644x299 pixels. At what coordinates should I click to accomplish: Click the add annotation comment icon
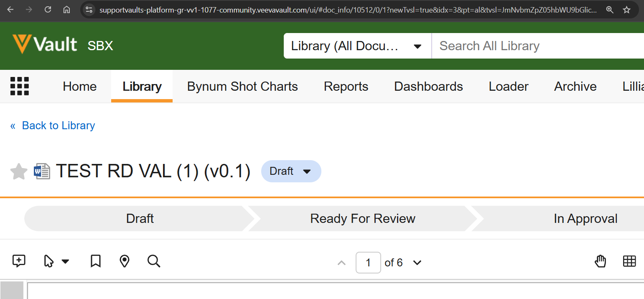(x=19, y=261)
